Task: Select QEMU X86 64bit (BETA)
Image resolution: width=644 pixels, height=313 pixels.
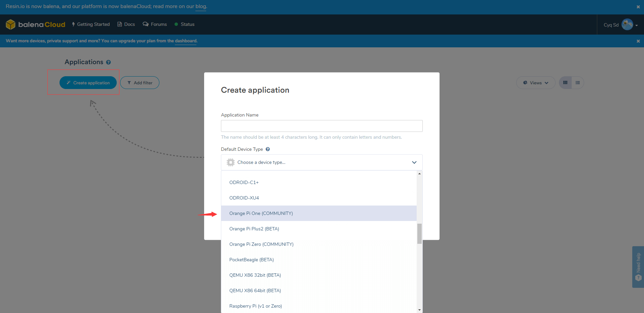Action: pyautogui.click(x=319, y=290)
